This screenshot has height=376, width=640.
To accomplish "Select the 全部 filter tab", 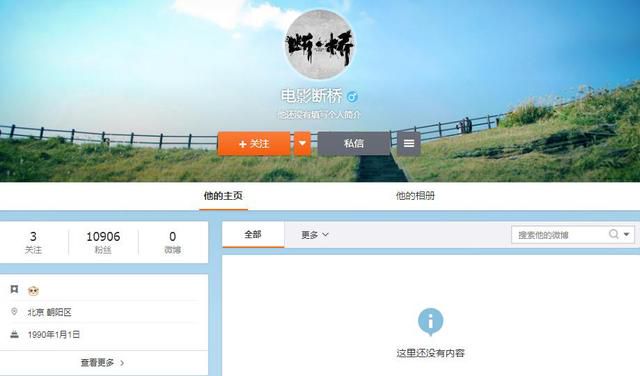I will [253, 235].
